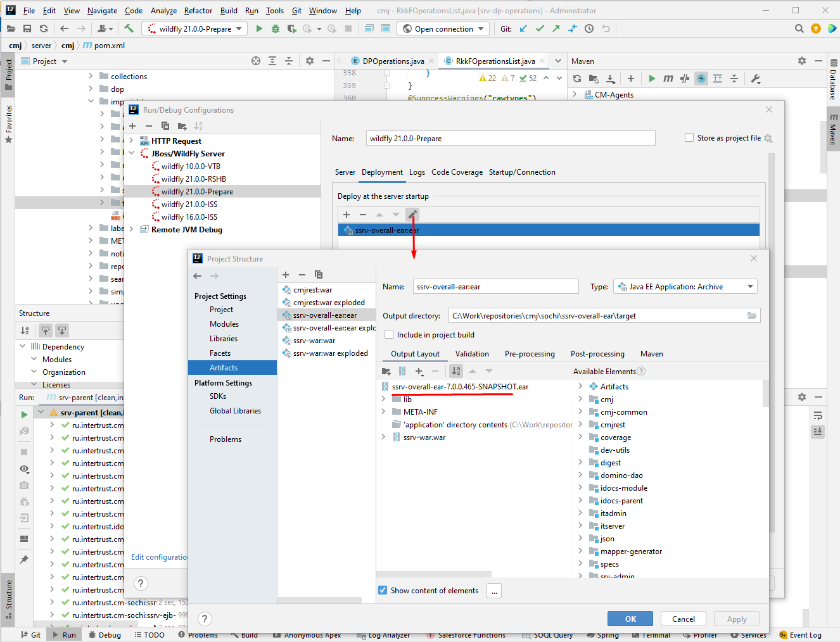
Task: Open the Git update project arrow icon
Action: point(523,28)
